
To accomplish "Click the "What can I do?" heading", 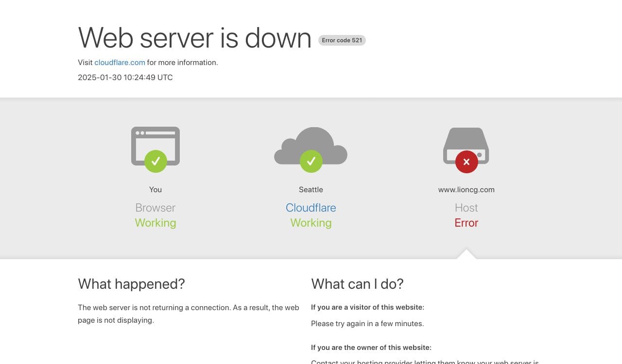I will 357,284.
